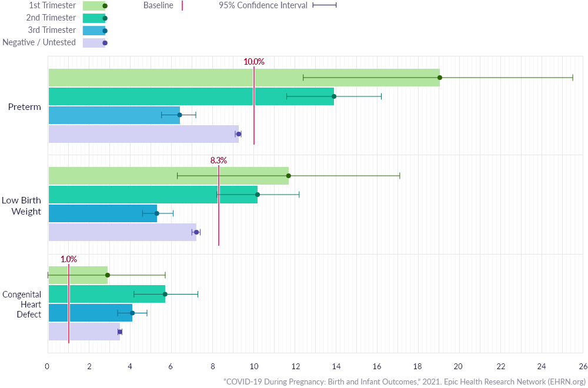Toggle the Negative / Untested legend entry
Image resolution: width=588 pixels, height=388 pixels.
click(x=55, y=42)
